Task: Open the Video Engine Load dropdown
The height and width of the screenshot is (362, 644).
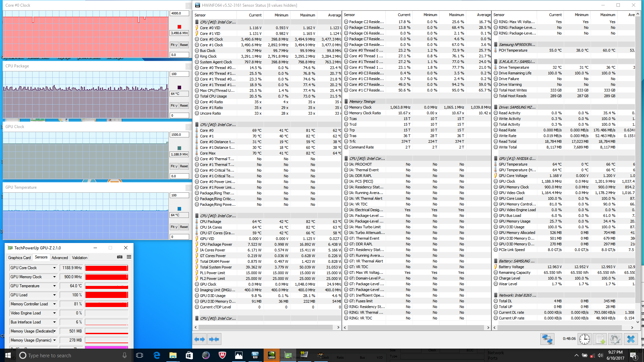Action: [54, 313]
